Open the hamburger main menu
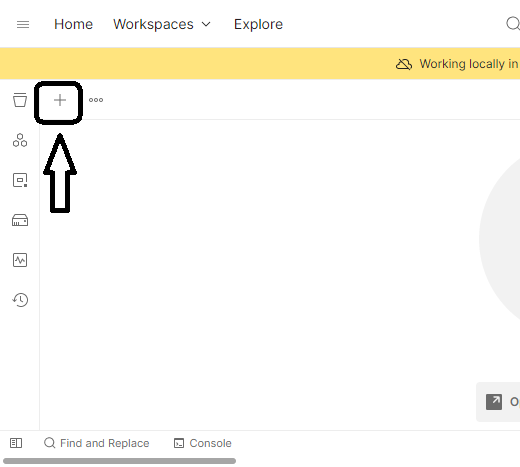This screenshot has height=467, width=520. click(x=23, y=24)
